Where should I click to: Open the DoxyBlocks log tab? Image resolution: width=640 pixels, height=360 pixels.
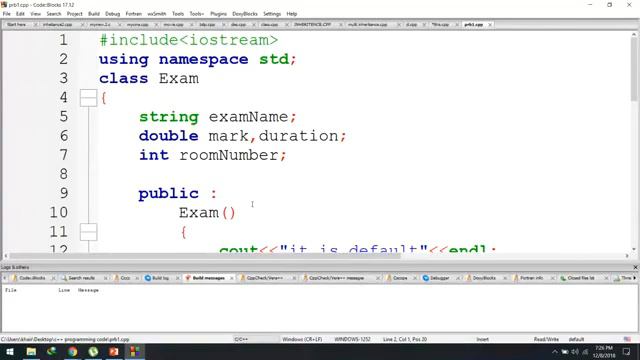point(484,278)
